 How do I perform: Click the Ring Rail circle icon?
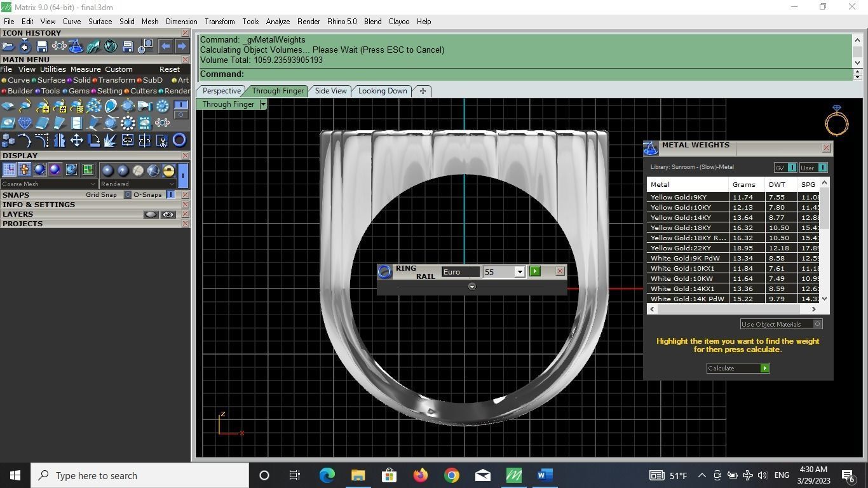click(x=384, y=272)
